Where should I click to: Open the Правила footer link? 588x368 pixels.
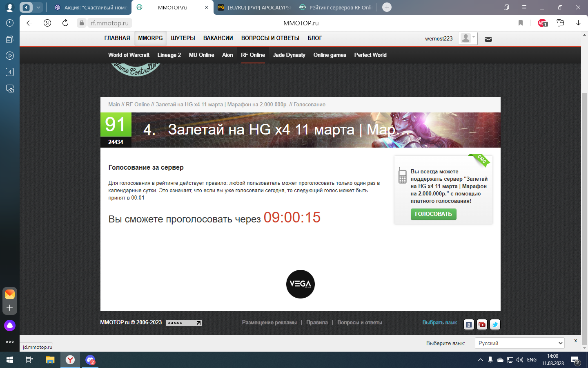pos(317,323)
